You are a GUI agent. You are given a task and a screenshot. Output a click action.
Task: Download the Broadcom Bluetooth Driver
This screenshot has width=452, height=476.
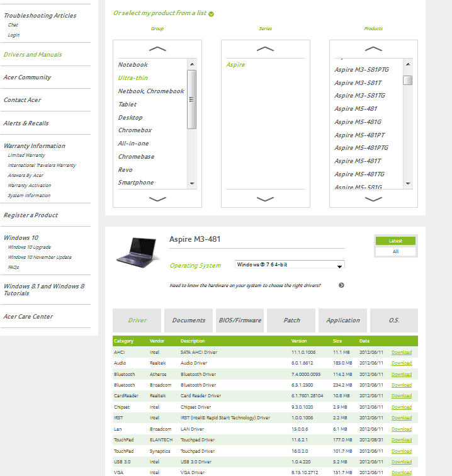[x=401, y=385]
